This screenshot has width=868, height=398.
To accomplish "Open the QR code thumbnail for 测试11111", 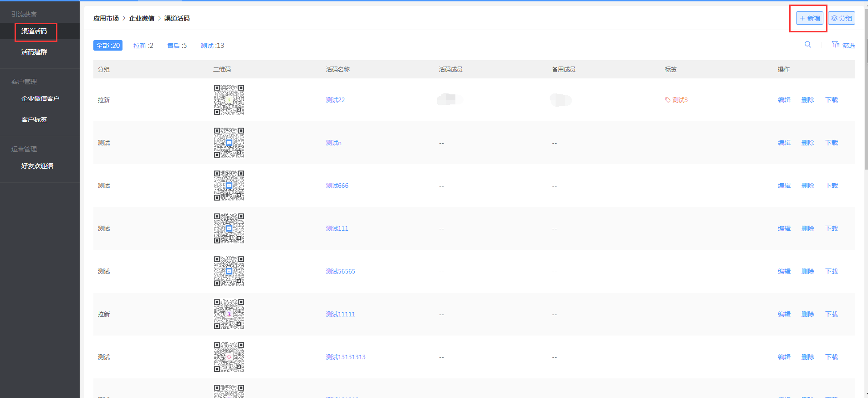I will (229, 314).
